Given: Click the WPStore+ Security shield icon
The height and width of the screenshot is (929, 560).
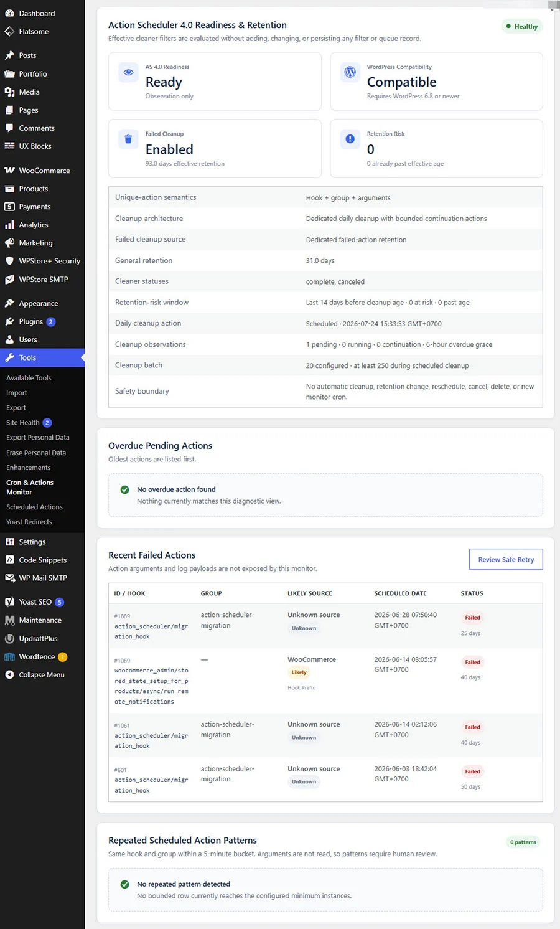Looking at the screenshot, I should pyautogui.click(x=9, y=261).
